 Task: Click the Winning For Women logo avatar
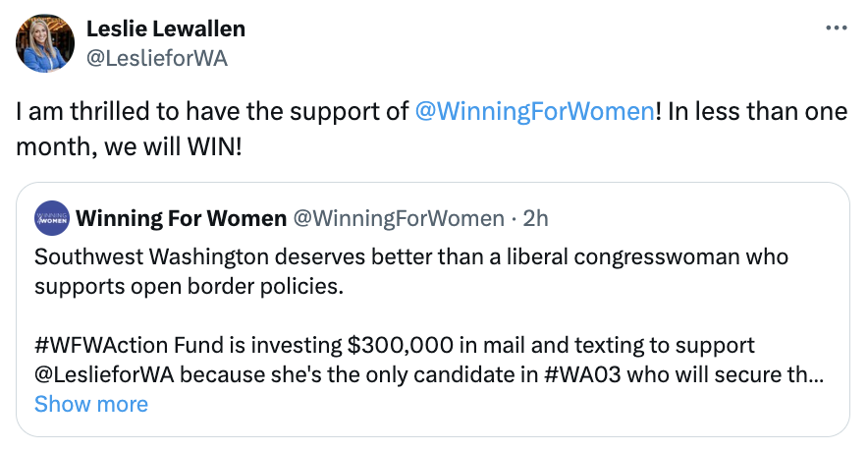(51, 217)
